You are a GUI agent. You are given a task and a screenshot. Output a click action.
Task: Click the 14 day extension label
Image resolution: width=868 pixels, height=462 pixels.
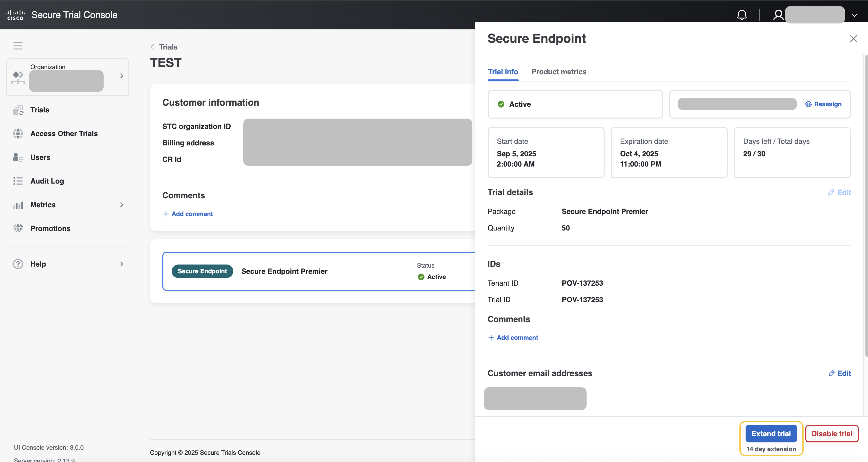click(771, 449)
